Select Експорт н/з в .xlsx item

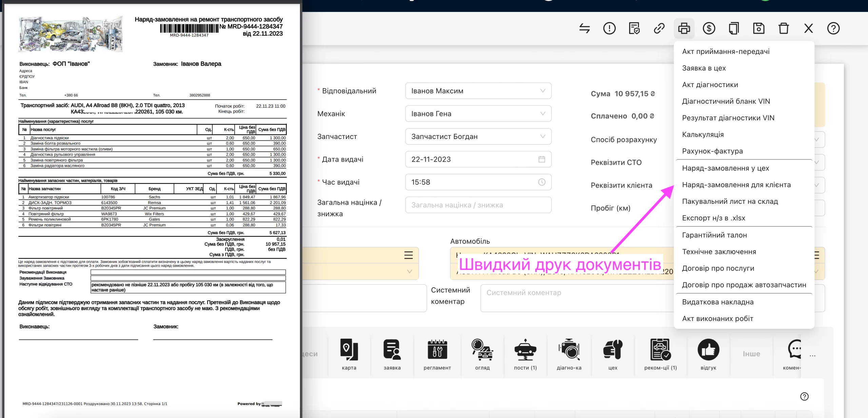(744, 218)
